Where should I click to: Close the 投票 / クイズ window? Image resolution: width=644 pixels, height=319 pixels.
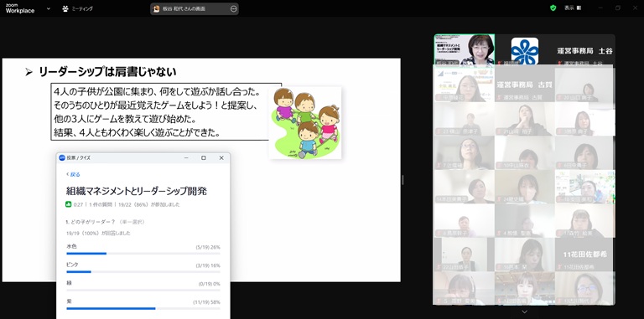coord(221,158)
